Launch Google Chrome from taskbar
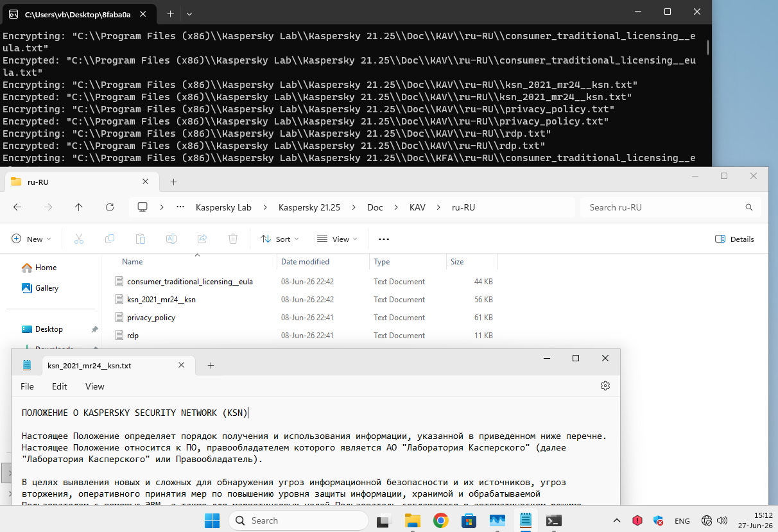 (440, 520)
